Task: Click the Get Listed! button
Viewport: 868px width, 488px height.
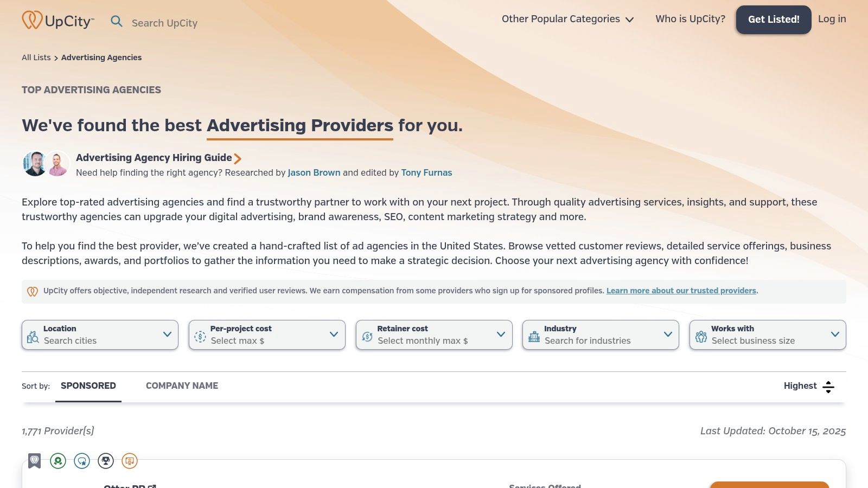Action: click(x=774, y=20)
